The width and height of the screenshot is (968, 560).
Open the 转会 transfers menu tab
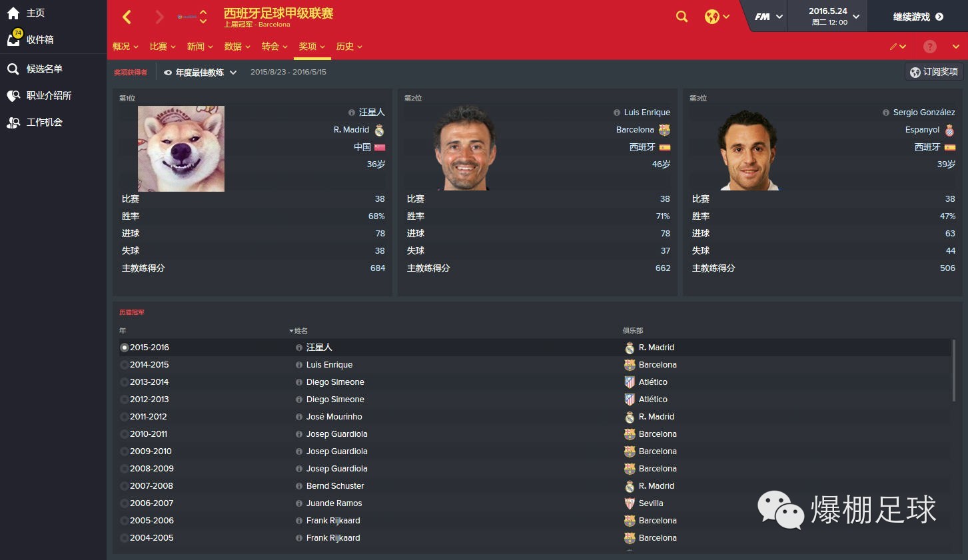coord(274,47)
